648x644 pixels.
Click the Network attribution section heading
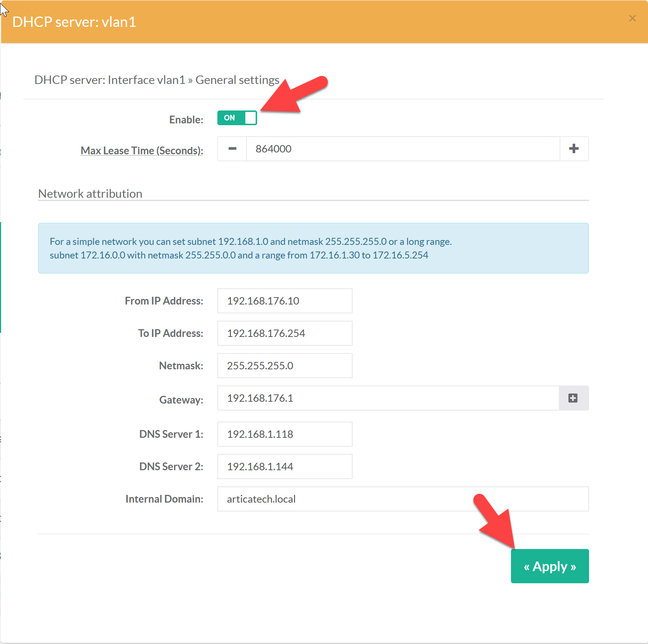click(90, 194)
